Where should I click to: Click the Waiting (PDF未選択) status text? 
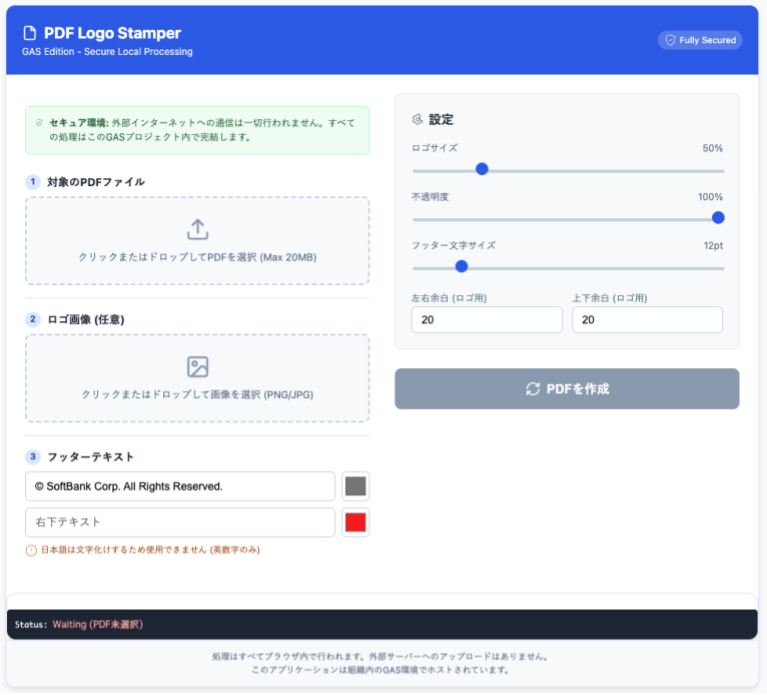tap(98, 625)
